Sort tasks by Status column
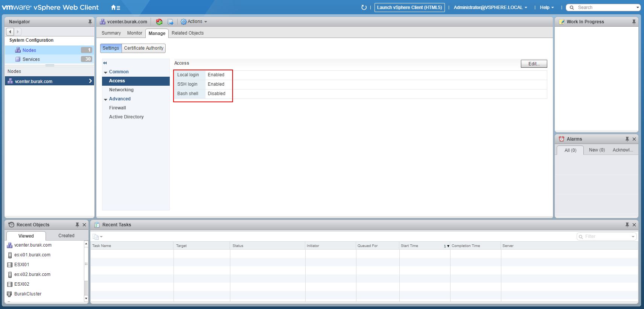The height and width of the screenshot is (309, 644). [268, 246]
